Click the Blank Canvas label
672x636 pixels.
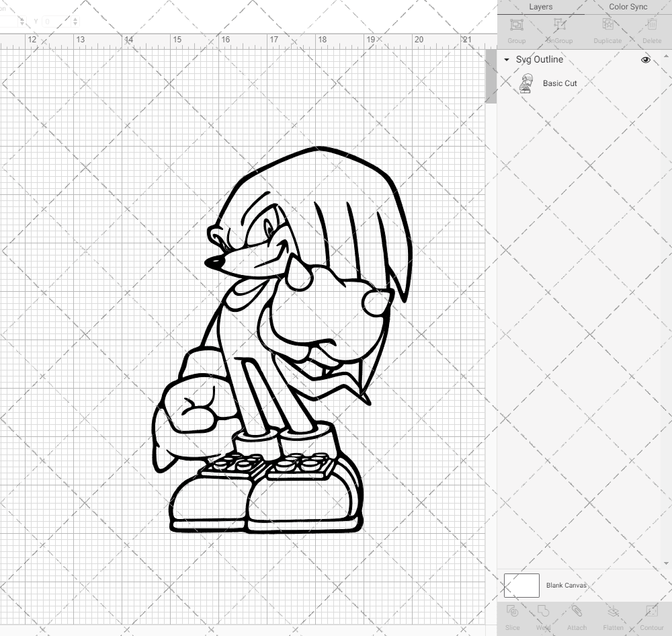[566, 585]
